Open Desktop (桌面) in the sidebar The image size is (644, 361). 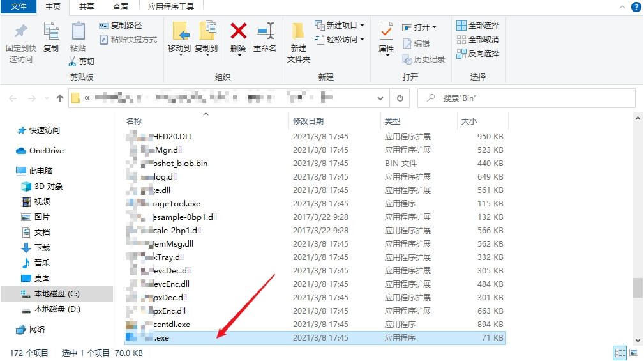pos(36,279)
